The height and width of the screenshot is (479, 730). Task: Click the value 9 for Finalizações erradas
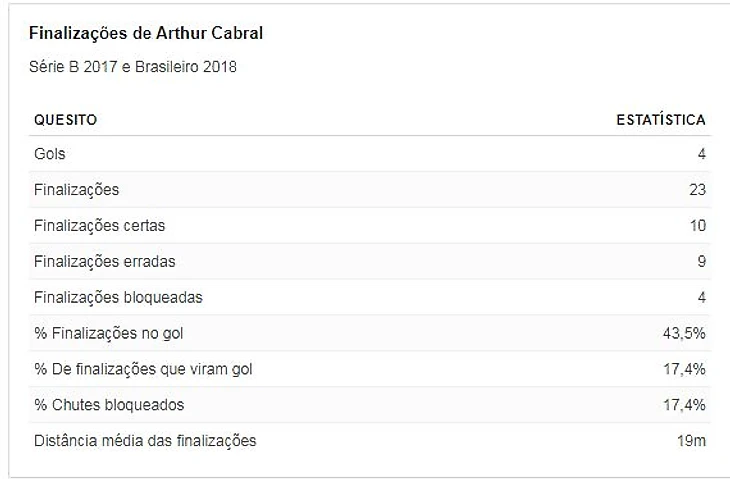[702, 262]
